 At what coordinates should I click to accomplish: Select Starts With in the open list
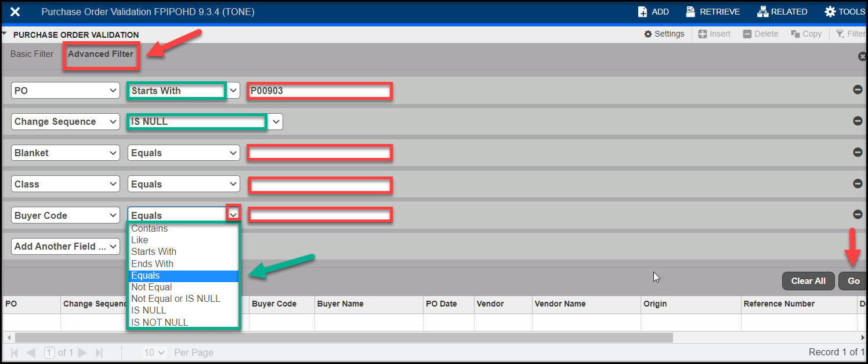click(183, 251)
